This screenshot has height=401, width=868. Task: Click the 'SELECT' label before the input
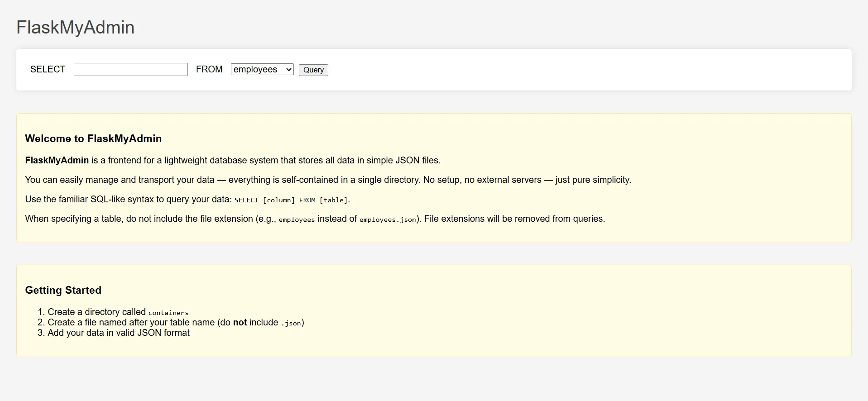(48, 69)
